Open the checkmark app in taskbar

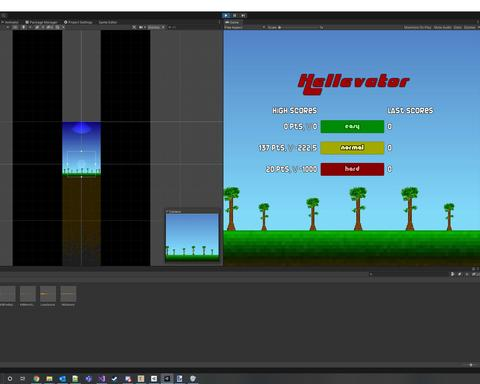coord(115,379)
